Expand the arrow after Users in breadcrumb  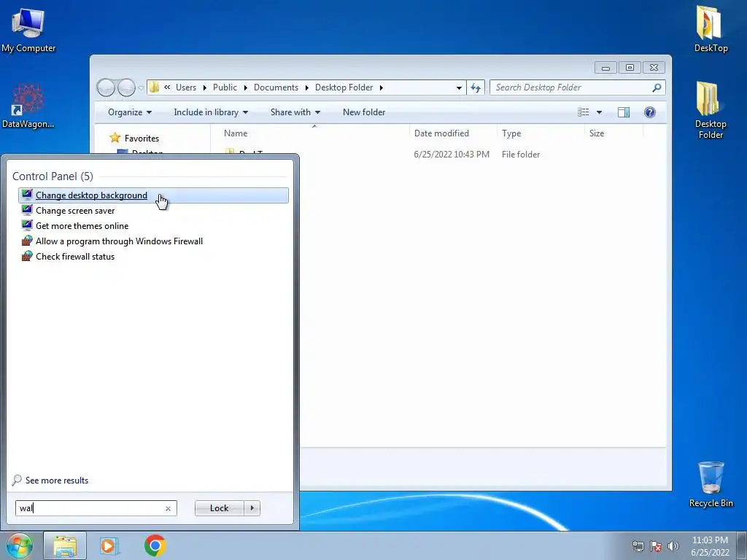[x=205, y=87]
